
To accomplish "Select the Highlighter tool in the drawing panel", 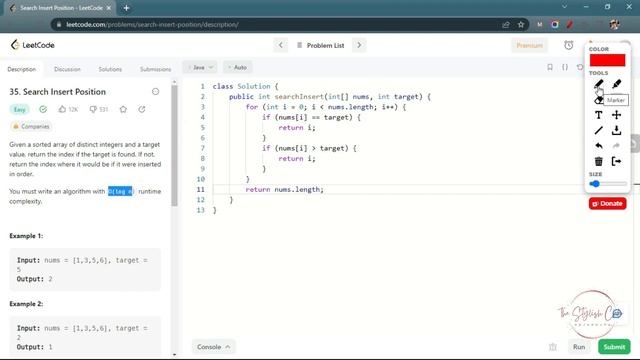I will 616,84.
